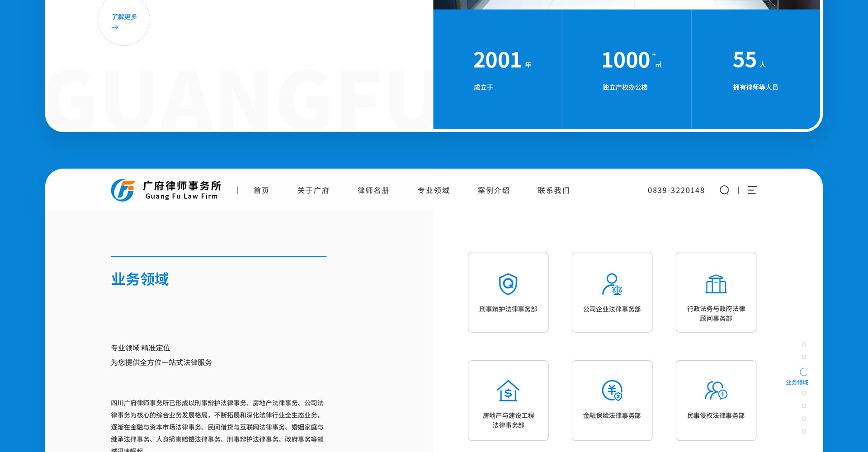
Task: Click the phone number 0839-3220148
Action: pos(676,191)
